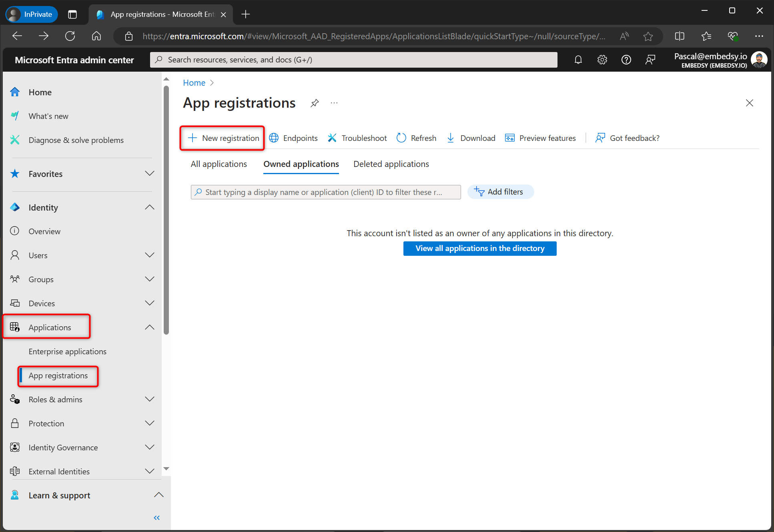Open the help question mark icon
Viewport: 774px width, 532px height.
(626, 59)
